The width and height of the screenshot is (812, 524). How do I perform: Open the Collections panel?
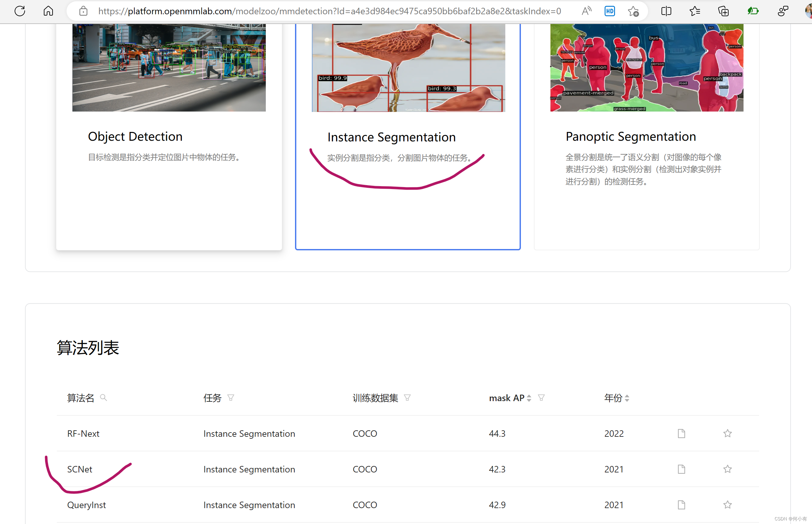point(723,11)
